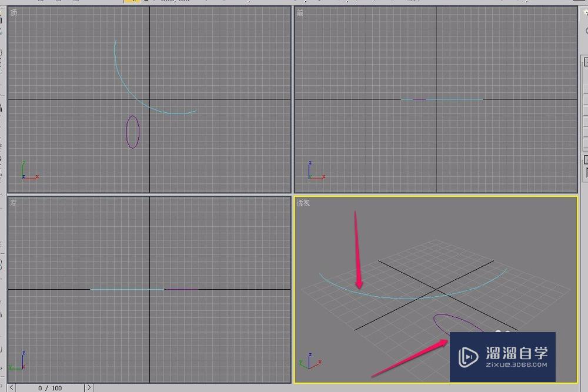Select the cyan line in the Front viewport
588x392 pixels.
(455, 99)
